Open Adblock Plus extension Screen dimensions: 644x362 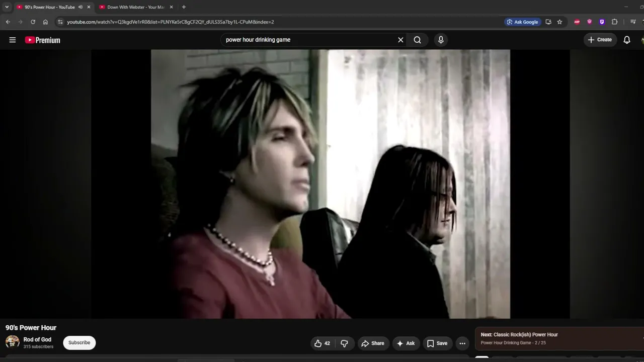577,22
